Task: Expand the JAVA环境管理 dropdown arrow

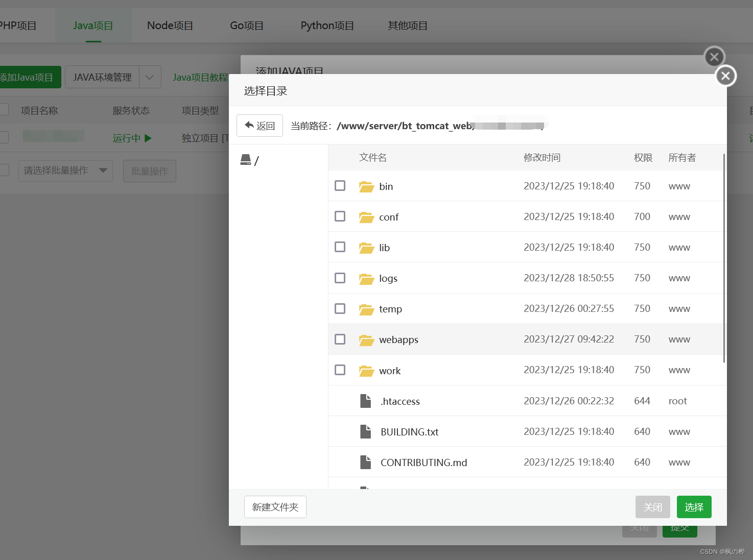Action: pos(150,77)
